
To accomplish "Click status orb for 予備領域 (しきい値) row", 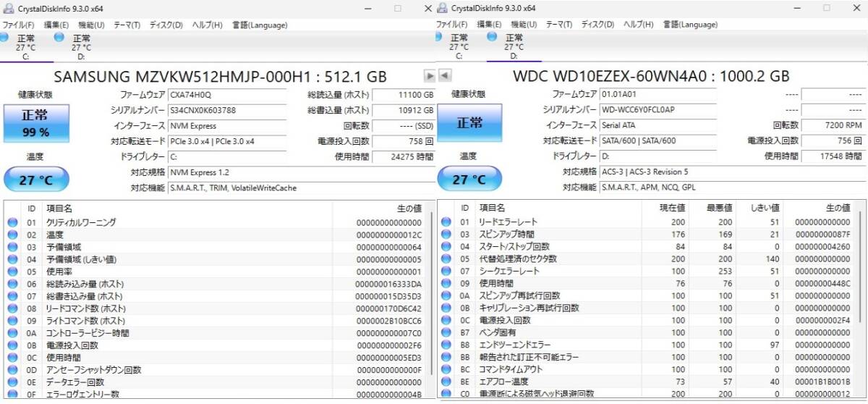I will (x=12, y=259).
